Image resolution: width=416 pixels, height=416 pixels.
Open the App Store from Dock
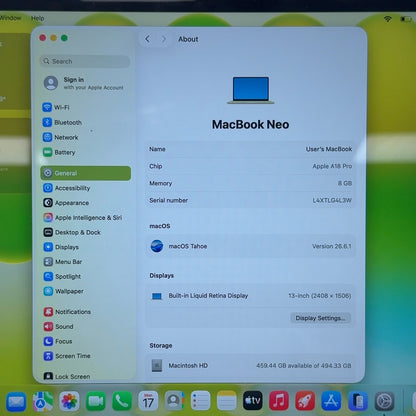331,401
